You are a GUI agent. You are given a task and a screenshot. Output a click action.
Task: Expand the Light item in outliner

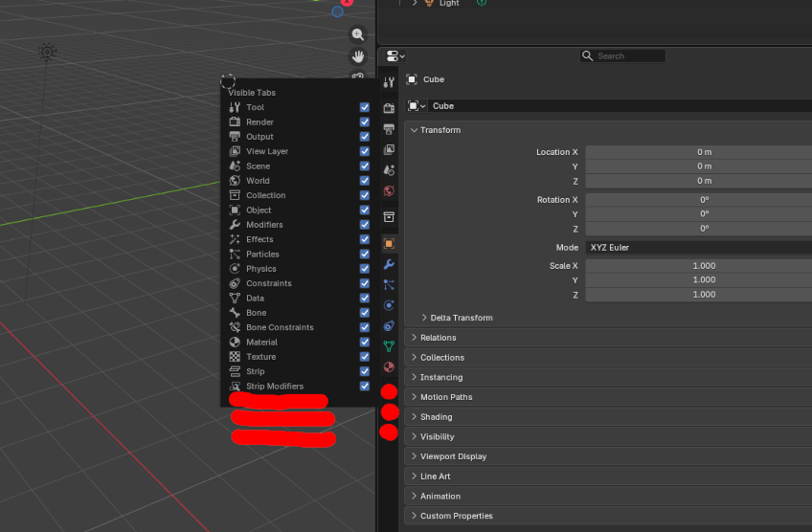tap(415, 3)
